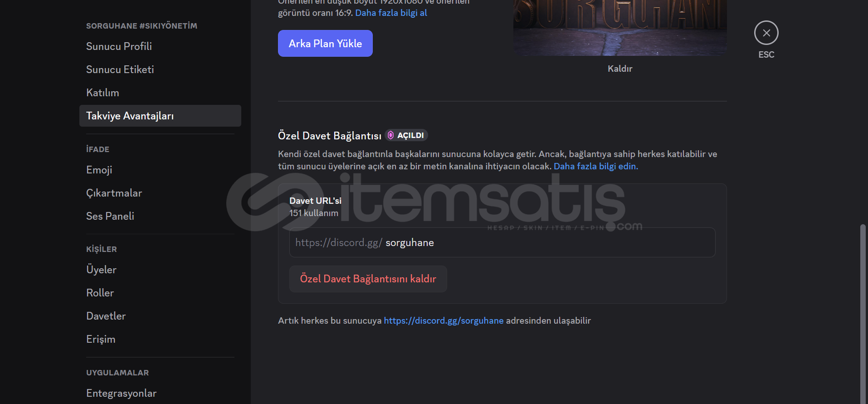Click Özel Davet Bağlantısını kaldır button
868x404 pixels.
(x=368, y=279)
